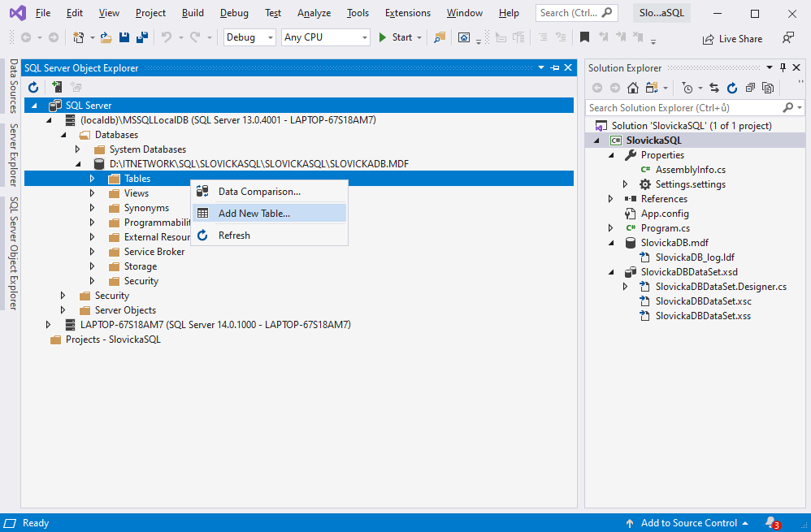
Task: Click the Sync with Active Document icon
Action: pos(713,87)
